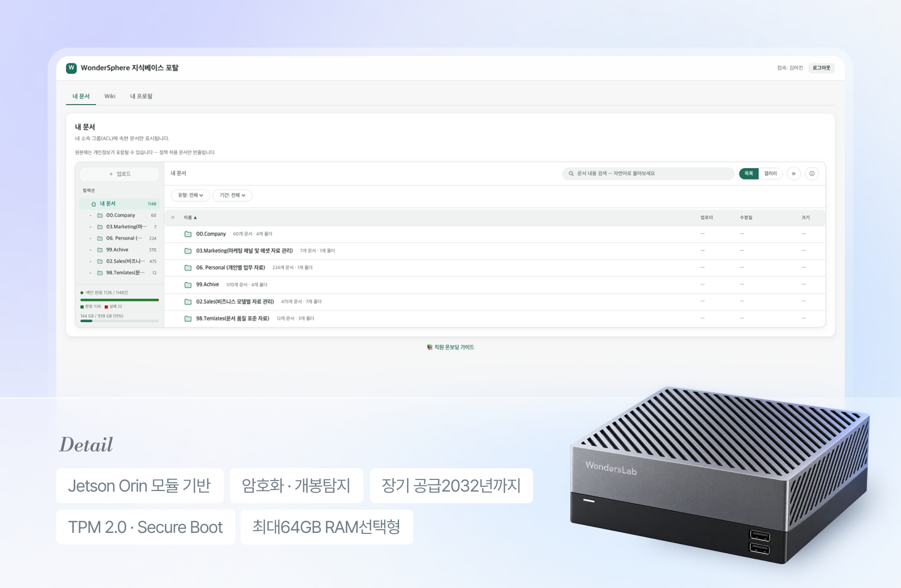Click folder icon of 02.Sales(비즈니스 모델별 자료 관리) row
This screenshot has width=901, height=588.
pyautogui.click(x=188, y=302)
